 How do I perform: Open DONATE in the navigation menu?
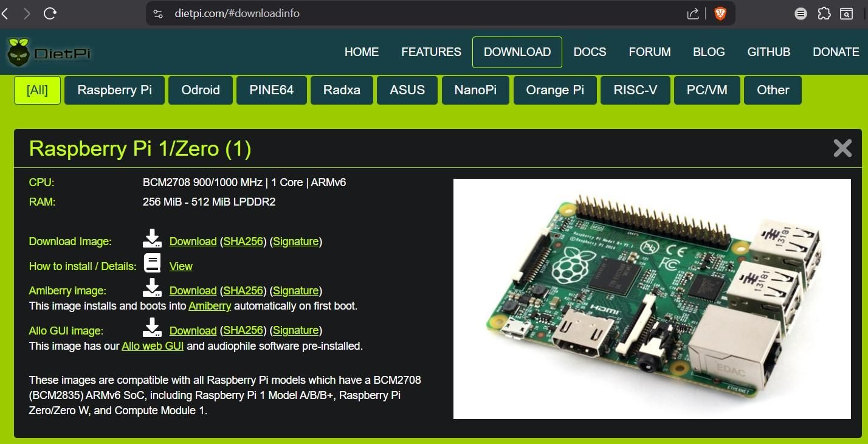(836, 52)
